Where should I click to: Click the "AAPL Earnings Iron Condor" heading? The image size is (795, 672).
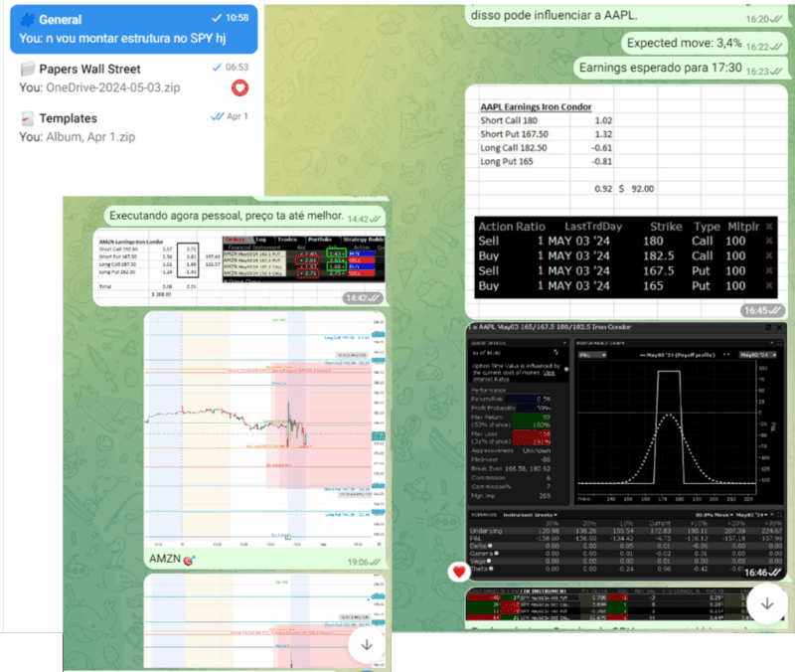tap(536, 107)
